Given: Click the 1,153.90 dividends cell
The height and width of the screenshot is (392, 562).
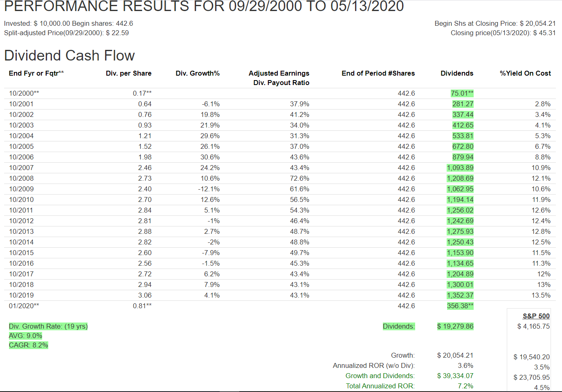Looking at the screenshot, I should pos(460,253).
